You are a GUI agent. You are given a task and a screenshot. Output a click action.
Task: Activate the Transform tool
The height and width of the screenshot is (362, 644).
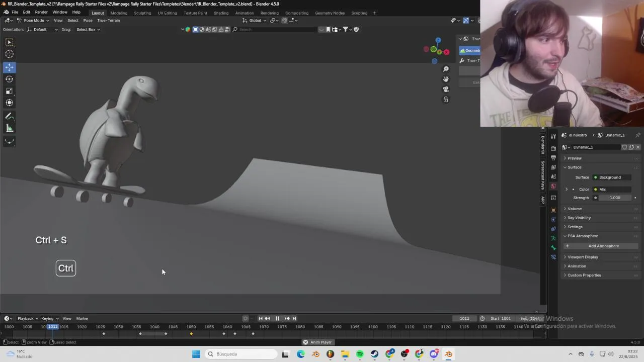pyautogui.click(x=10, y=103)
